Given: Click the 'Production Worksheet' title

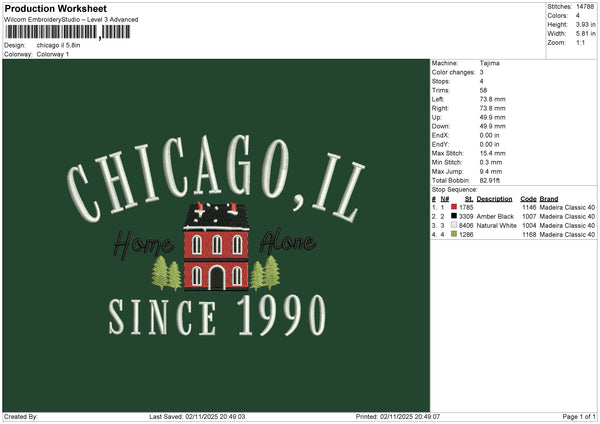Looking at the screenshot, I should pos(55,9).
